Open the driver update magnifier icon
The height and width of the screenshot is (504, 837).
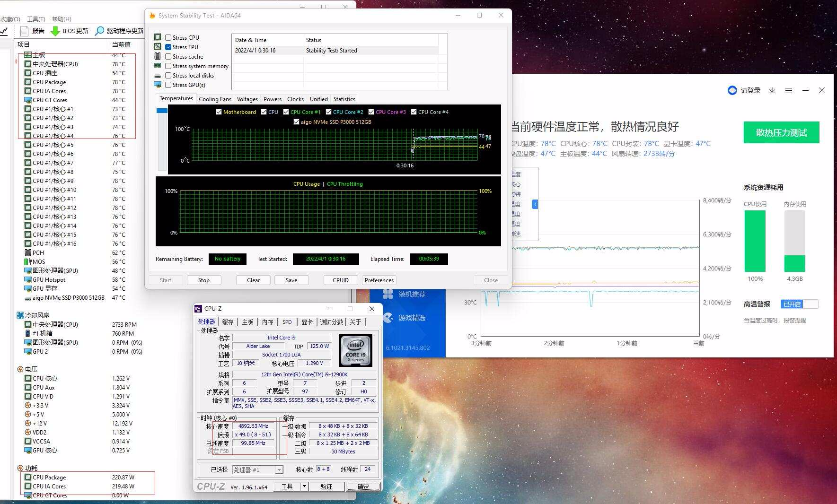(99, 31)
